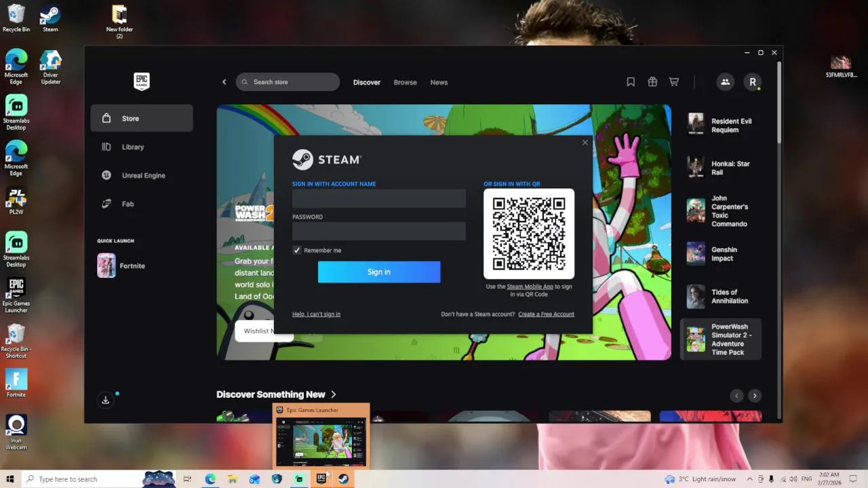Close the Steam sign-in dialog
868x488 pixels.
pos(585,142)
